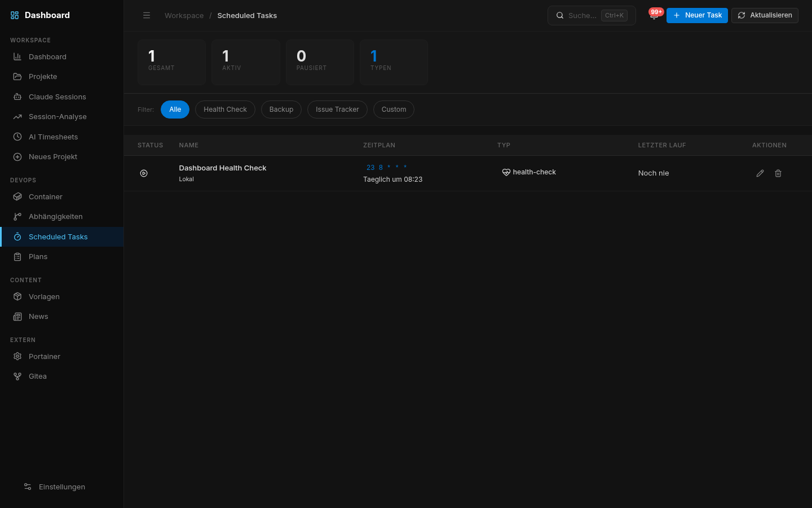812x508 pixels.
Task: Switch to the Plans section
Action: 38,256
